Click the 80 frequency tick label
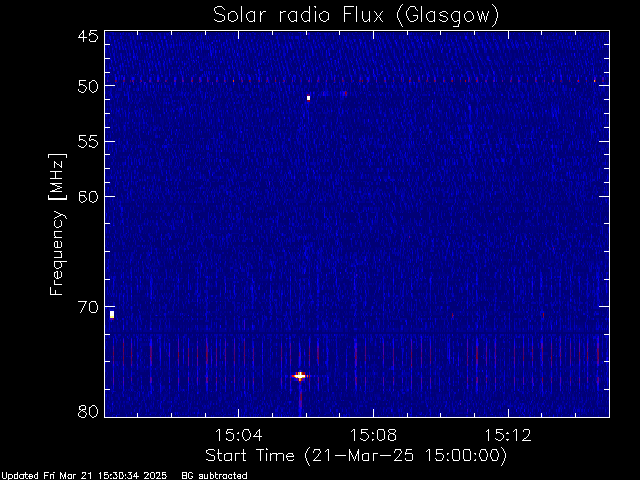 pyautogui.click(x=88, y=411)
